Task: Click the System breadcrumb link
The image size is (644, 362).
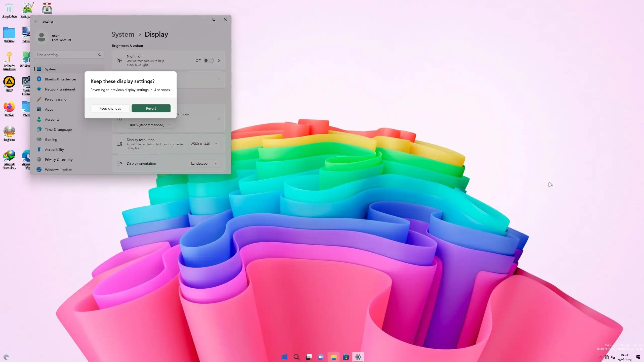Action: point(123,34)
